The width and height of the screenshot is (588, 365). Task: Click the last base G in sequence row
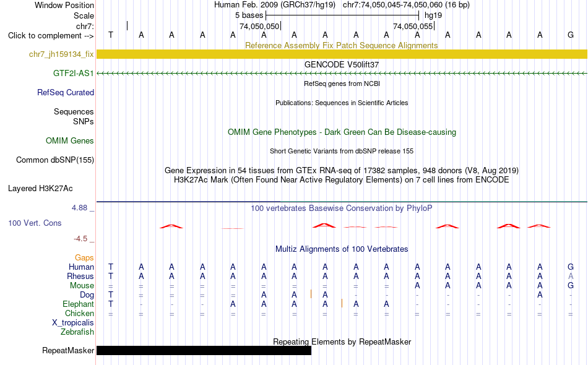tap(571, 35)
